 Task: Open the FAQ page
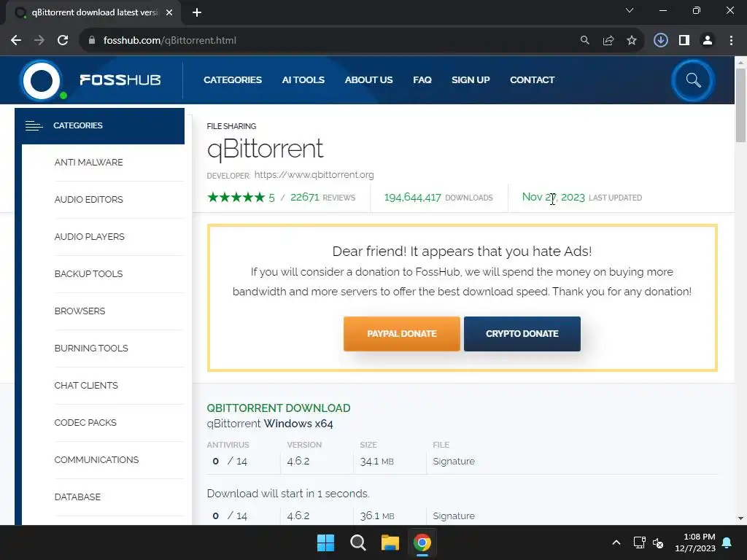click(422, 80)
